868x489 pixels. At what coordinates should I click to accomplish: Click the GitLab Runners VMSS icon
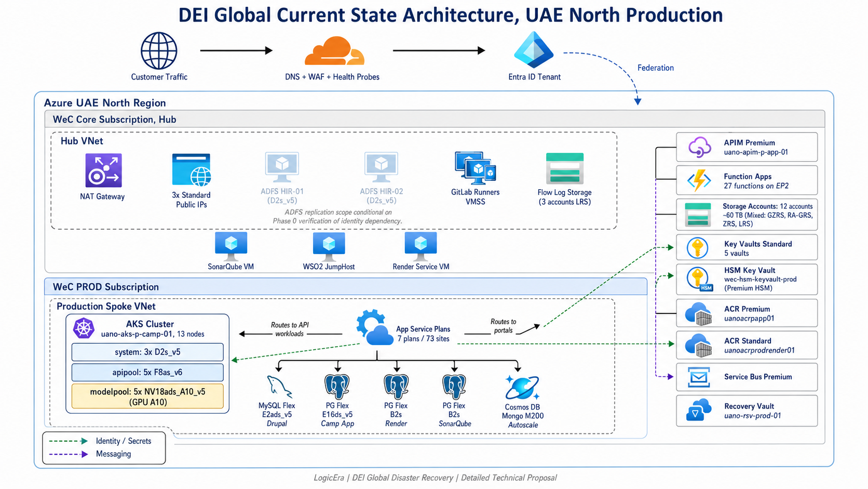476,168
